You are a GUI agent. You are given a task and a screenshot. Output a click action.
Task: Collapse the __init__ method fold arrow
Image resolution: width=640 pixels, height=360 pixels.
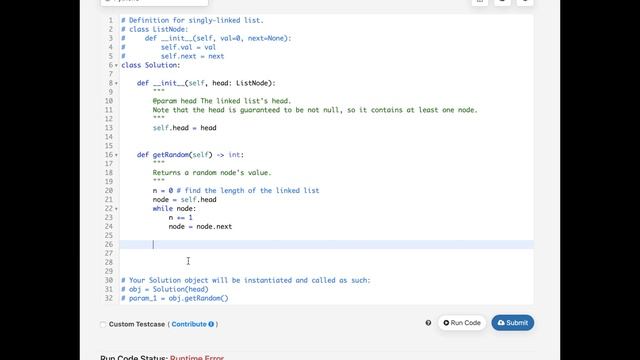coord(116,83)
